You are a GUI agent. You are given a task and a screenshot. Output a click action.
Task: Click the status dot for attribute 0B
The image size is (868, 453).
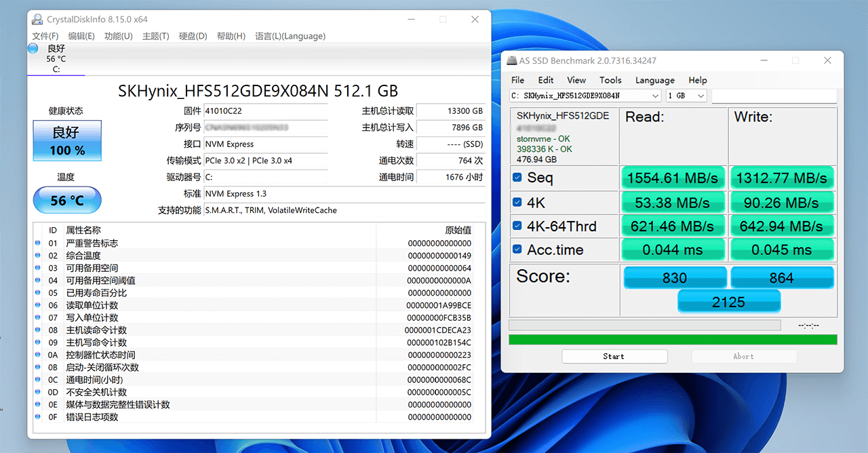click(37, 368)
